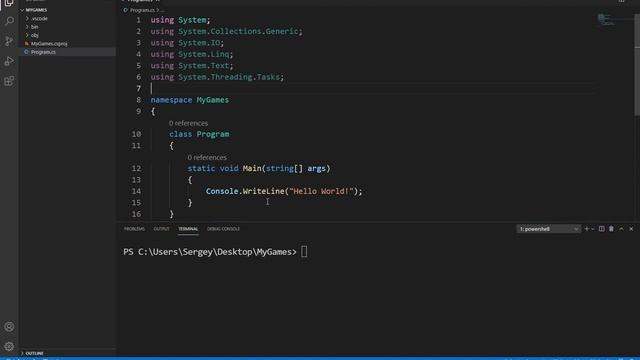Click the static void Main declaration

(x=259, y=168)
